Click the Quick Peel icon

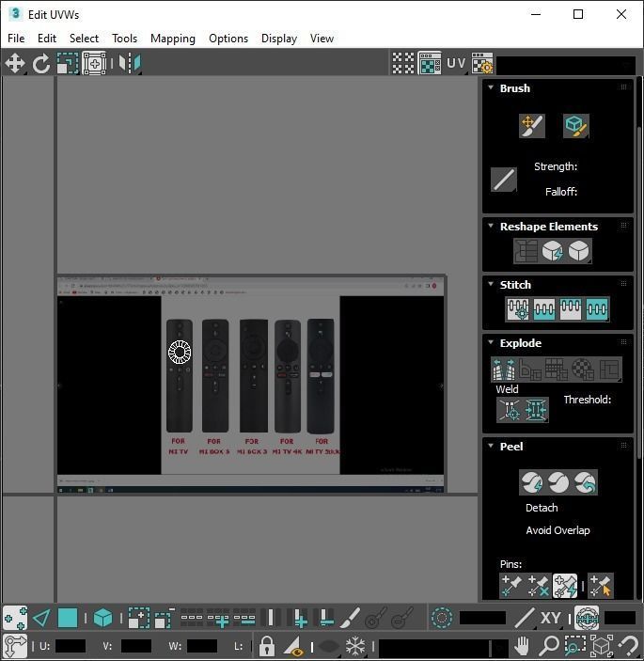coord(532,482)
